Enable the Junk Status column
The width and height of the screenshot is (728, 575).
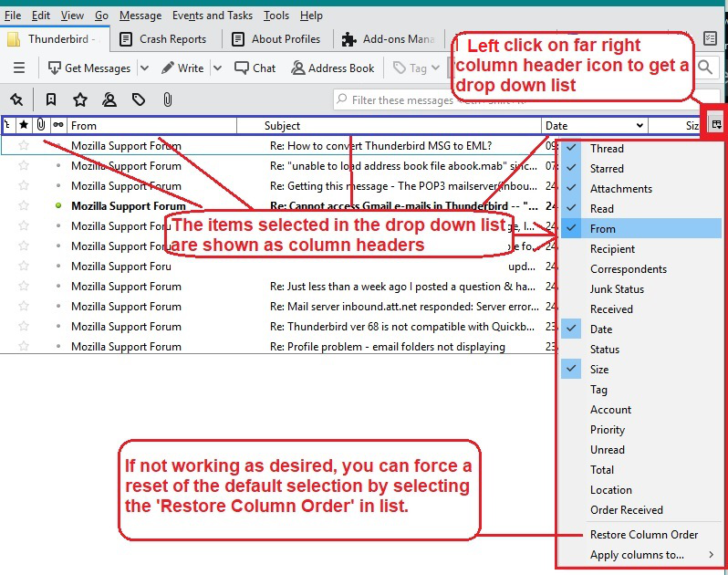point(641,289)
